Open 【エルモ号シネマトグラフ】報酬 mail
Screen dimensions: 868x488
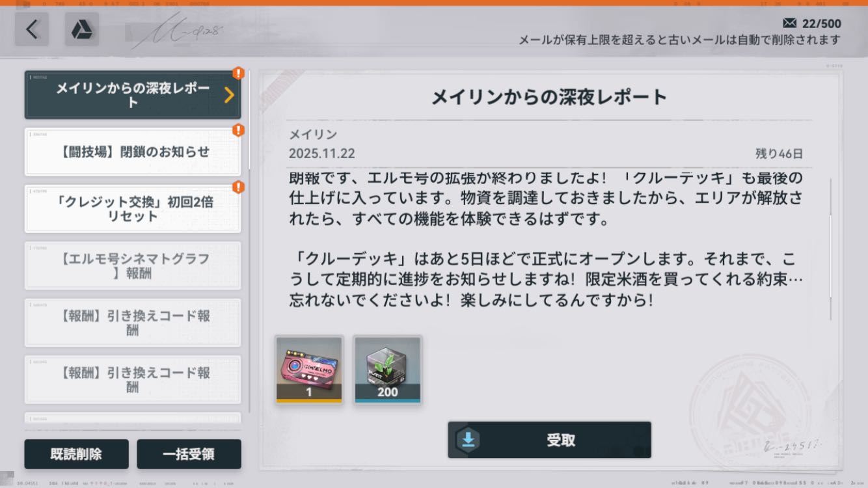point(133,265)
